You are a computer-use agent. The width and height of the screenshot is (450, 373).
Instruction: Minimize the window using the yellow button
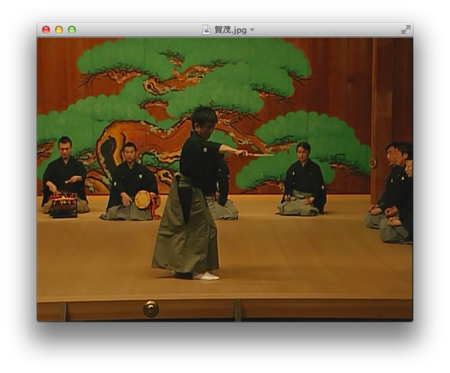pos(59,30)
